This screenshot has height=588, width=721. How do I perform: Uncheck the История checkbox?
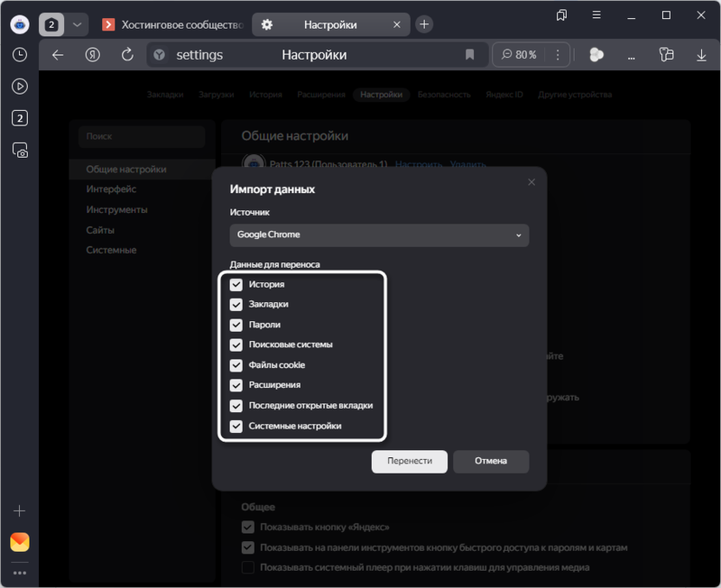click(236, 284)
